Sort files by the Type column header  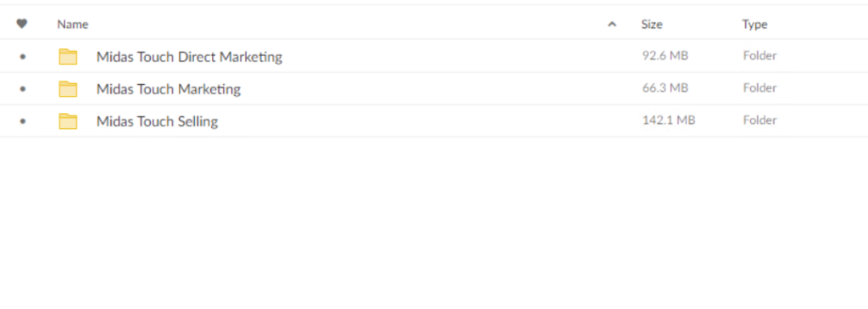(x=754, y=25)
